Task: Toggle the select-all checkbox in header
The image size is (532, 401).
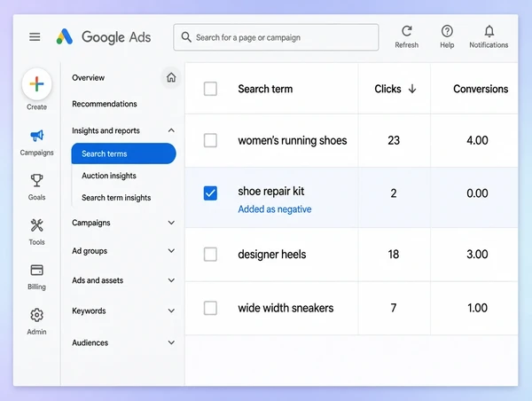Action: 210,89
